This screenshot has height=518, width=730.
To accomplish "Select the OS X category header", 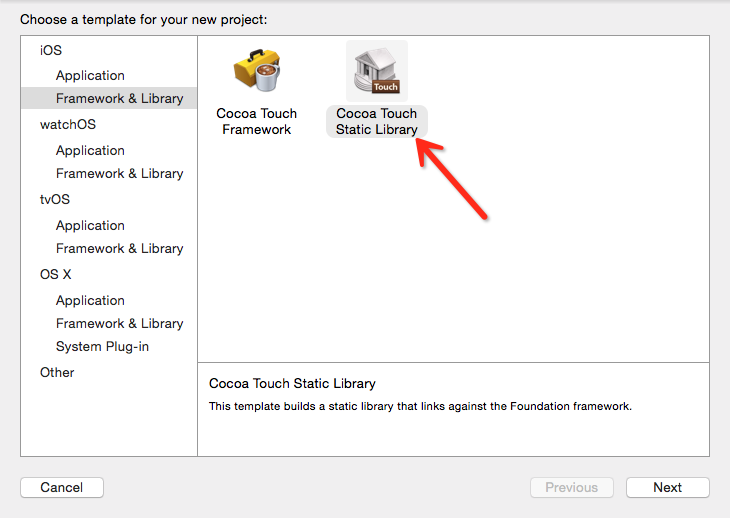I will click(56, 274).
